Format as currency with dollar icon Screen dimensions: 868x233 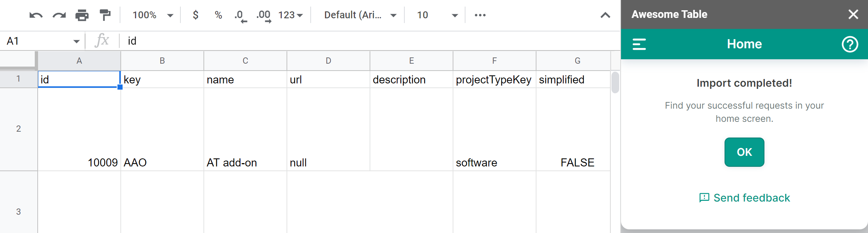tap(196, 15)
